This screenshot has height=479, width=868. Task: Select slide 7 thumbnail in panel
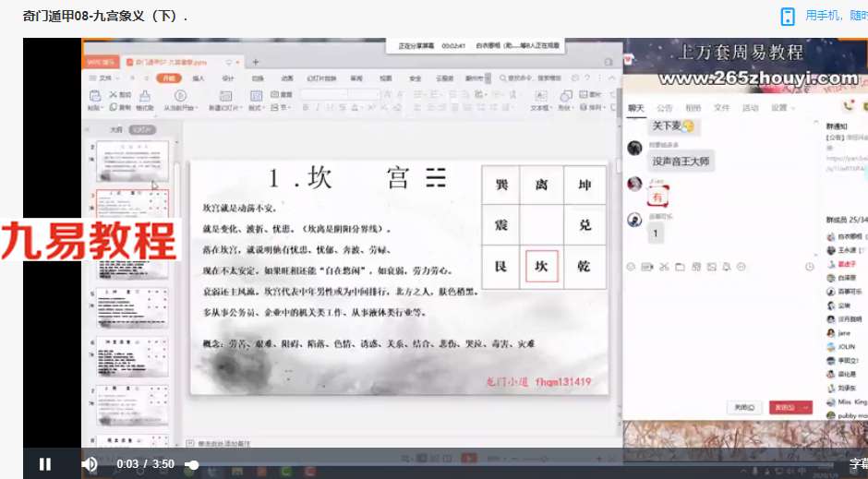point(132,405)
